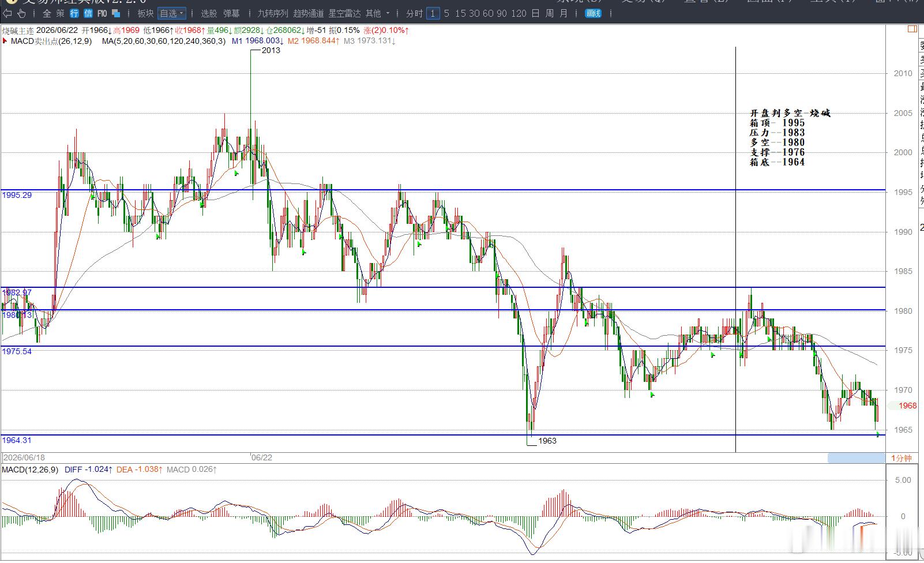
Task: Switch to the 日 daily period
Action: point(535,13)
